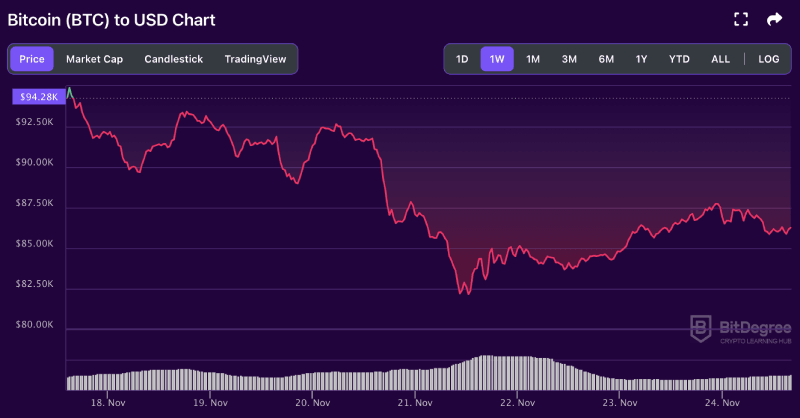
Task: Open the TradingView tab
Action: click(x=255, y=59)
